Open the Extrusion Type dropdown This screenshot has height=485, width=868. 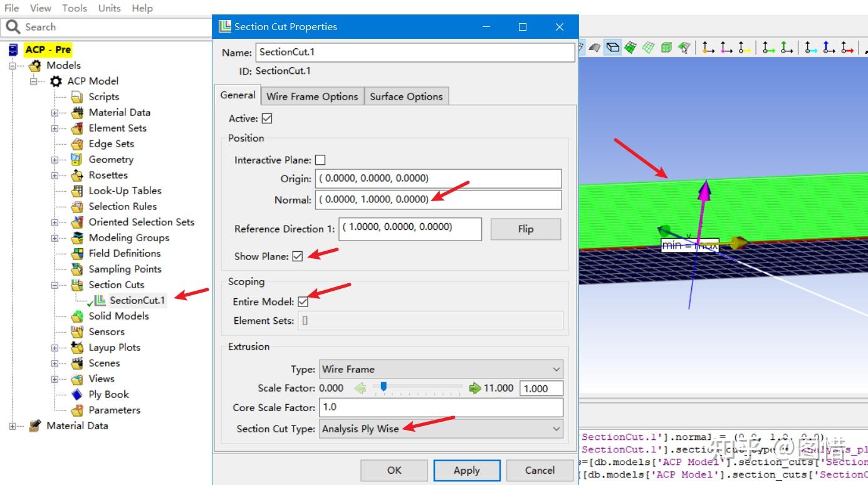[441, 369]
